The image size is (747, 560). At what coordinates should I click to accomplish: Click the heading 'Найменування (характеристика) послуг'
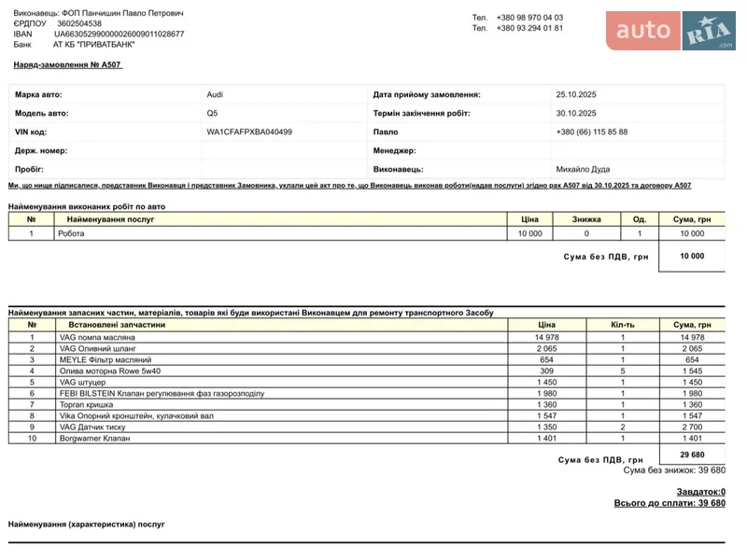[x=86, y=525]
